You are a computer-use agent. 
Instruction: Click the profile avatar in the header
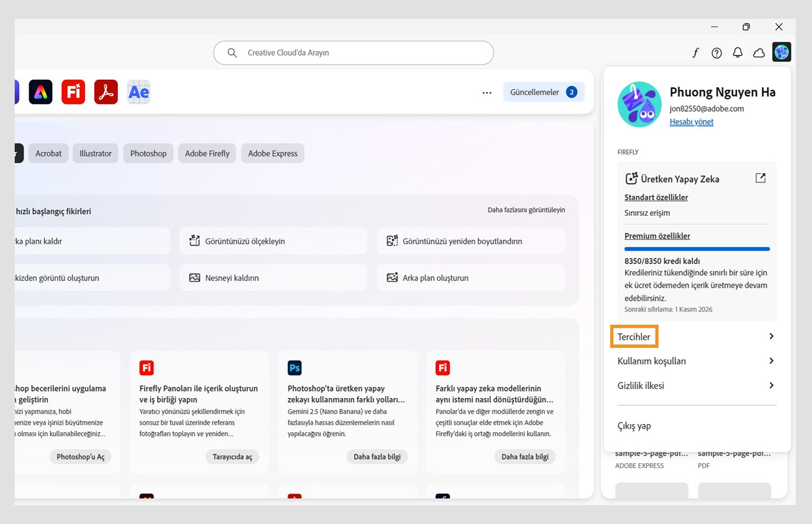tap(782, 52)
